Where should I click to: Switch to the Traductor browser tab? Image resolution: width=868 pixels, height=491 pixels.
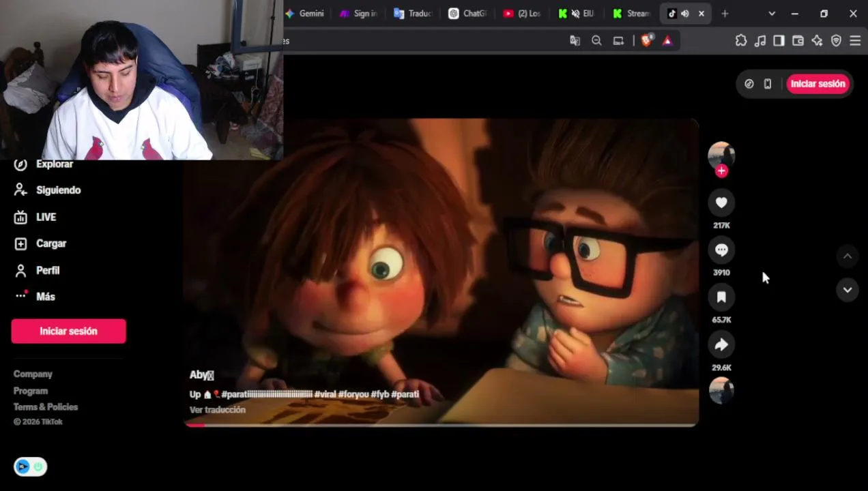click(414, 14)
